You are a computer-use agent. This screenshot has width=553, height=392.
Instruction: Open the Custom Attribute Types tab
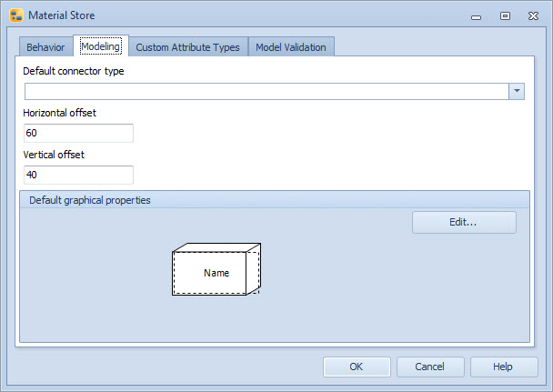(187, 47)
